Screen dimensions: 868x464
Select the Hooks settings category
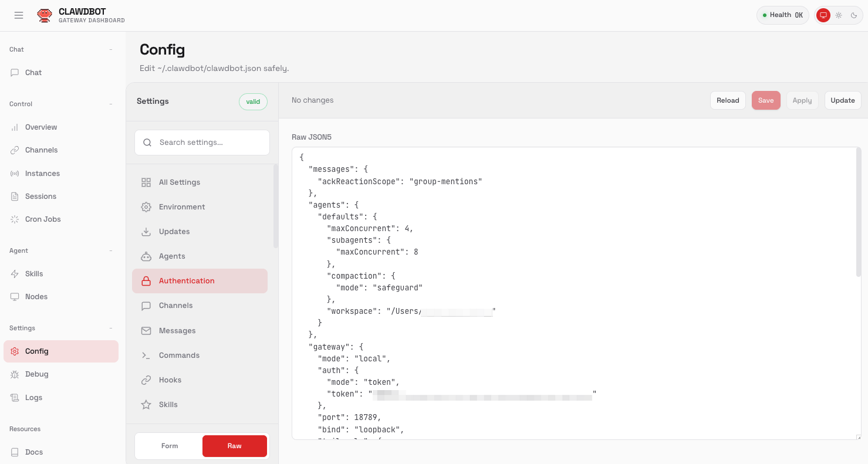tap(170, 380)
